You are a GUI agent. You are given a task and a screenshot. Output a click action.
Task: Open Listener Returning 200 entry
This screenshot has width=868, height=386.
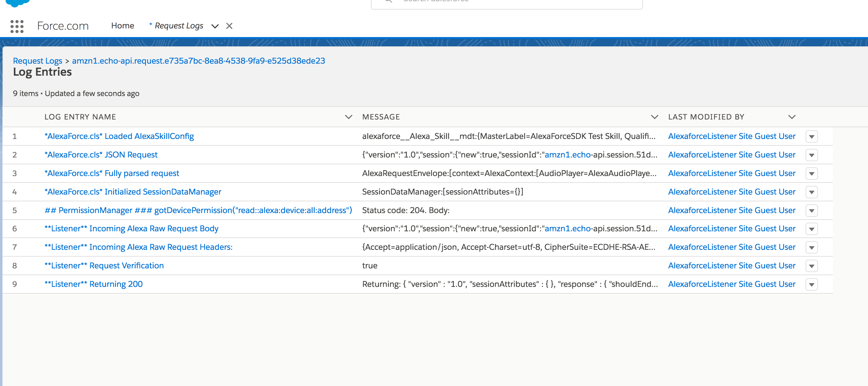click(93, 284)
